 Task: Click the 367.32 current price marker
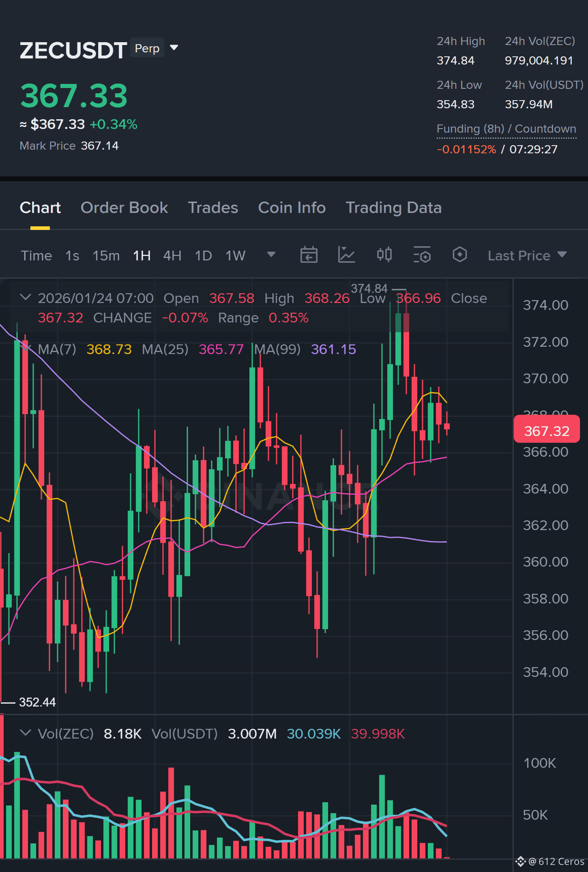tap(546, 430)
